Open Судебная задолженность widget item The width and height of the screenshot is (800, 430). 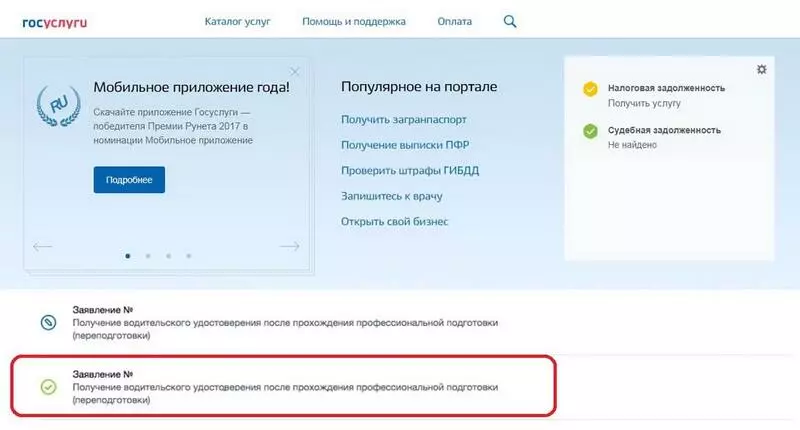click(664, 131)
